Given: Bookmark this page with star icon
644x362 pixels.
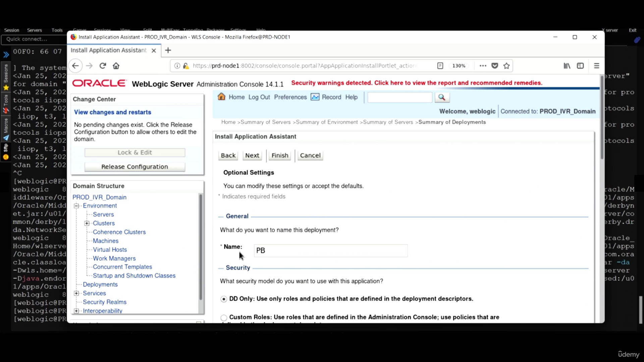Looking at the screenshot, I should tap(506, 66).
